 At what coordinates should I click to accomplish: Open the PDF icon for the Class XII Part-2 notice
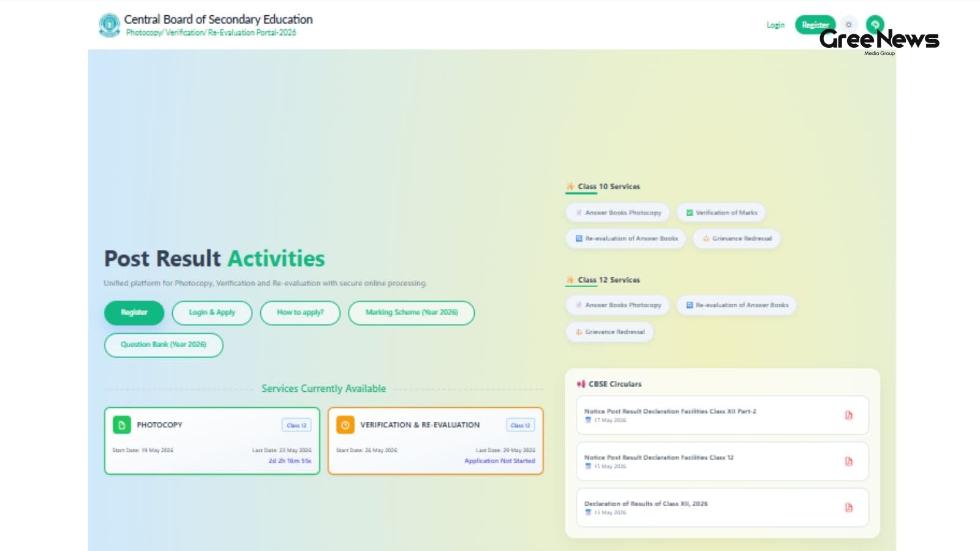point(849,416)
